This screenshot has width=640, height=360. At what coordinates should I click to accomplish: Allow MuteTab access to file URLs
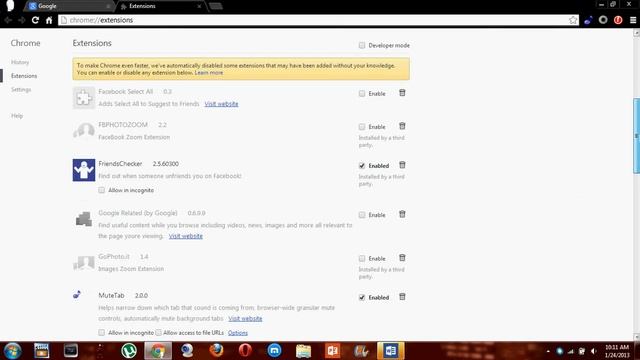pos(158,333)
